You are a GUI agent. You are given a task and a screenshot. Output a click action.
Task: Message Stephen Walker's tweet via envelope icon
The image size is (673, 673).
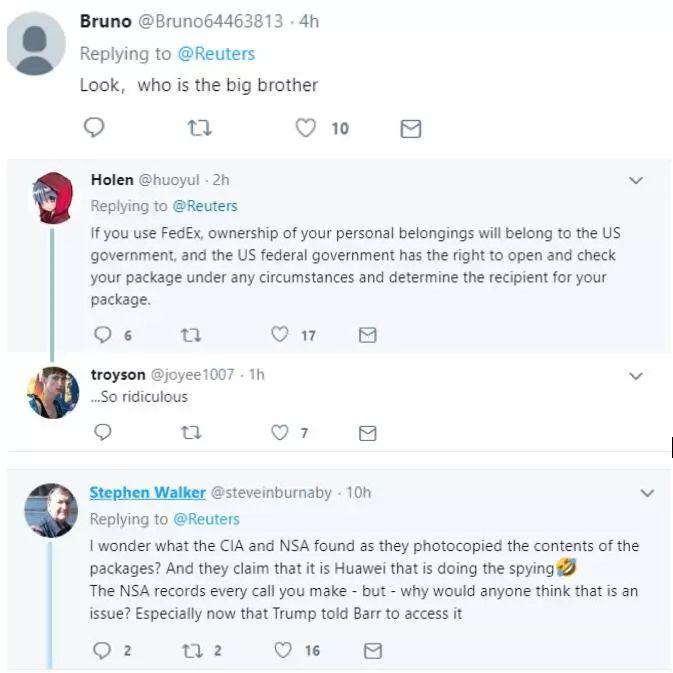click(x=372, y=650)
